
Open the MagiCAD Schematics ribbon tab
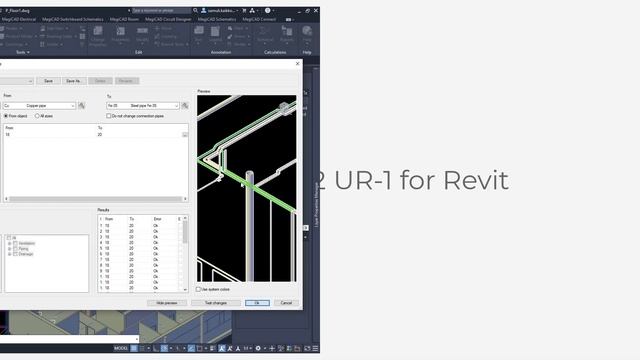click(x=217, y=19)
